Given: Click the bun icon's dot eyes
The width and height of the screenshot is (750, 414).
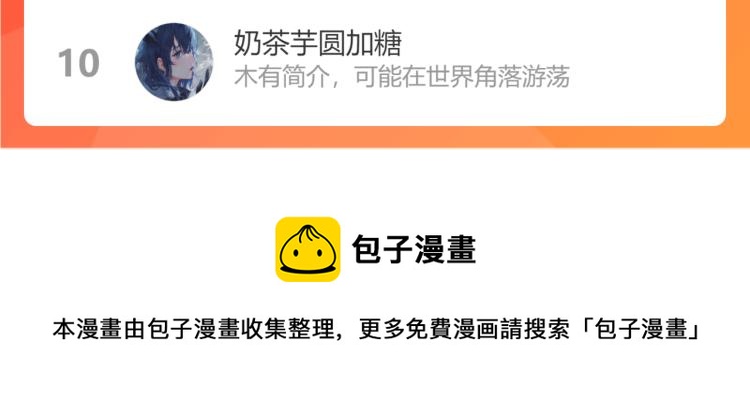Looking at the screenshot, I should [308, 252].
